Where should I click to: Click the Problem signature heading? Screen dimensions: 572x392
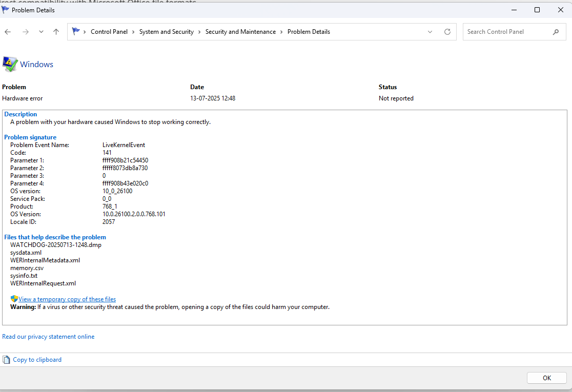[30, 137]
